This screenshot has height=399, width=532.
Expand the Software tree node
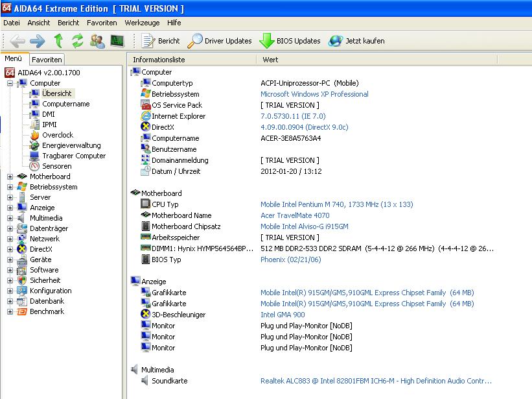coord(10,271)
